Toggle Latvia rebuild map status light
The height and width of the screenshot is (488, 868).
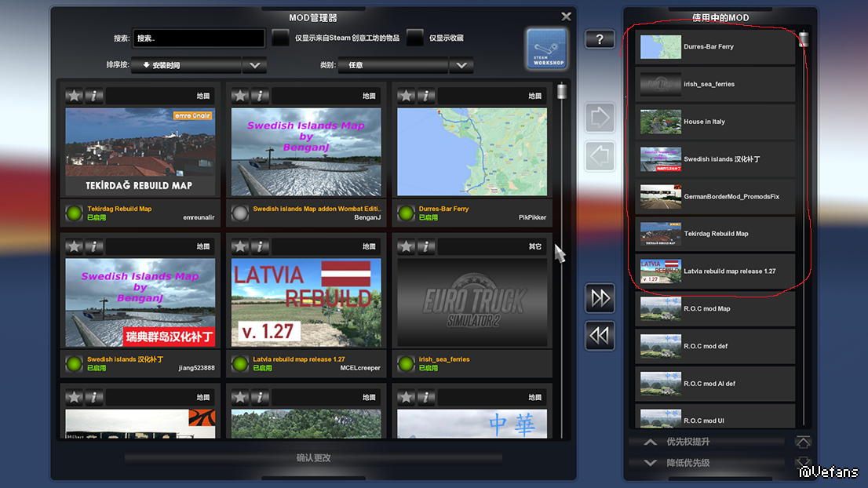click(239, 363)
